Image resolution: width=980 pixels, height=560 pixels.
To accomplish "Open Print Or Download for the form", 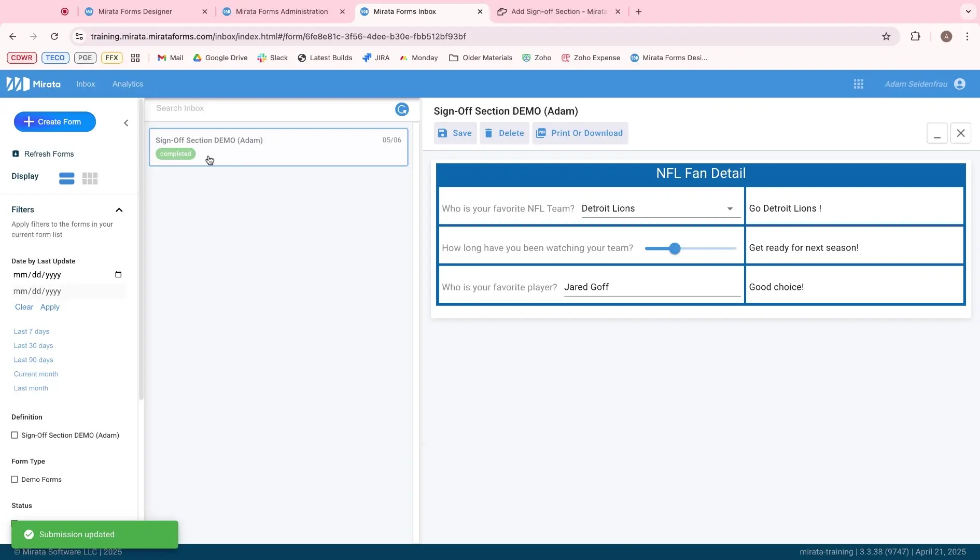I will click(580, 133).
